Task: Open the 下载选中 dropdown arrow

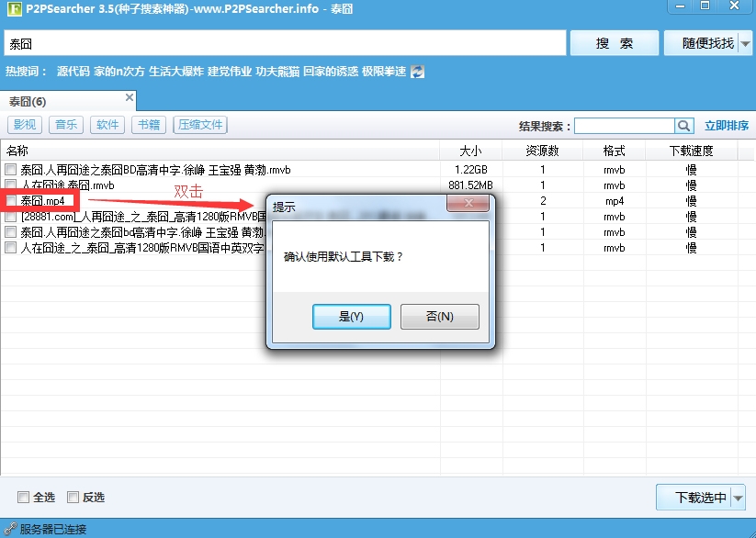Action: click(x=739, y=498)
